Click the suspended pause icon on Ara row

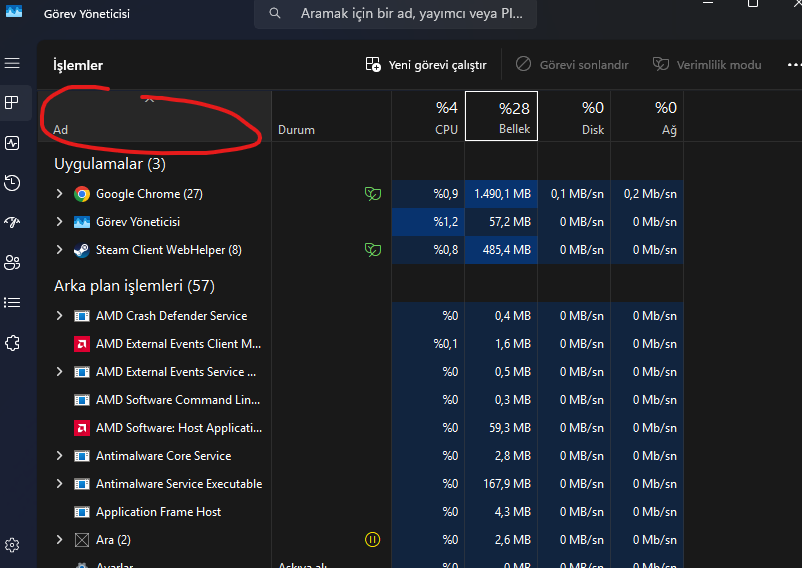(372, 539)
